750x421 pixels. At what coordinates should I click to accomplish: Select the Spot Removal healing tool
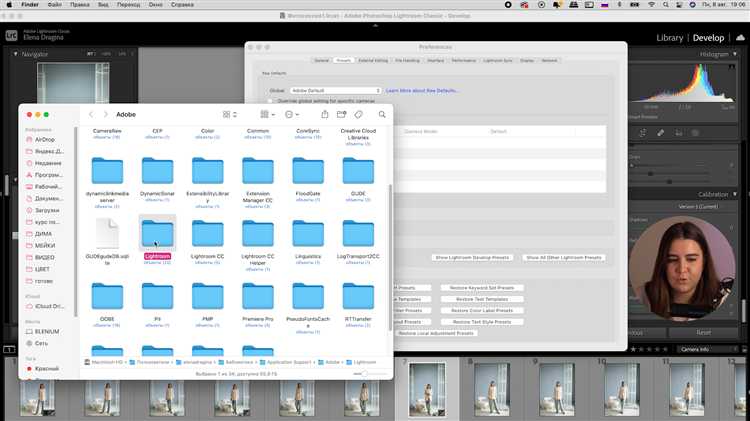coord(661,133)
